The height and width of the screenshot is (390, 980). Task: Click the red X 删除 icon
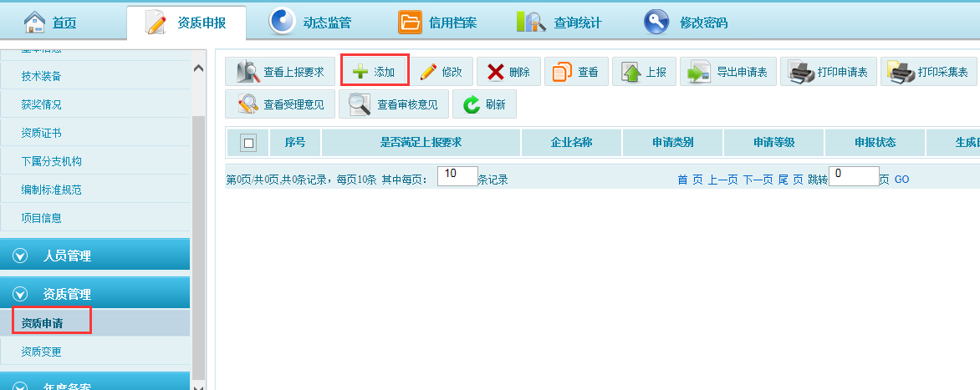click(496, 72)
